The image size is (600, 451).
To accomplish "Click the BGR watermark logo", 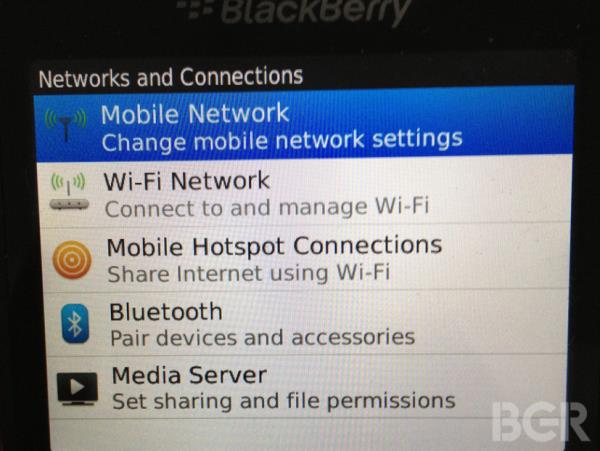I will pyautogui.click(x=540, y=421).
